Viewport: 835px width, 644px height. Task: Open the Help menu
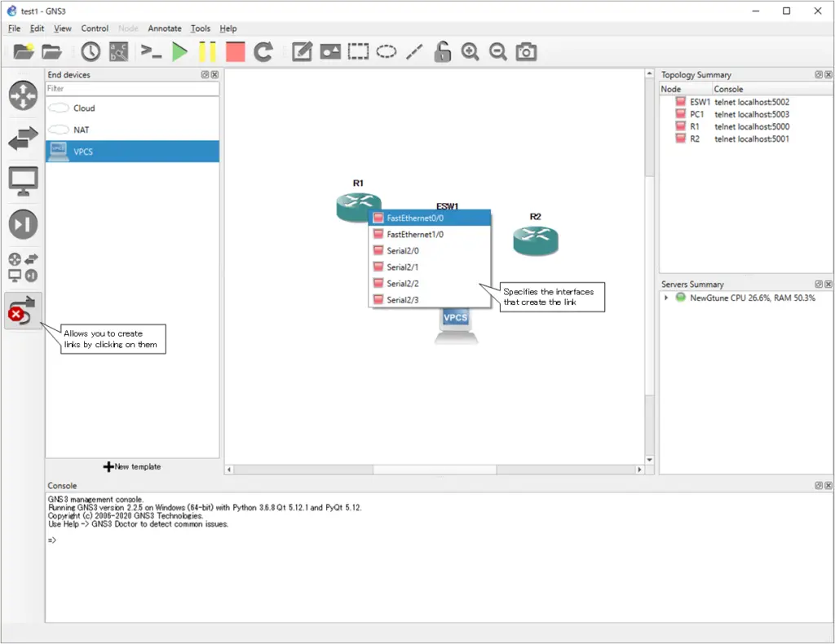[x=228, y=29]
